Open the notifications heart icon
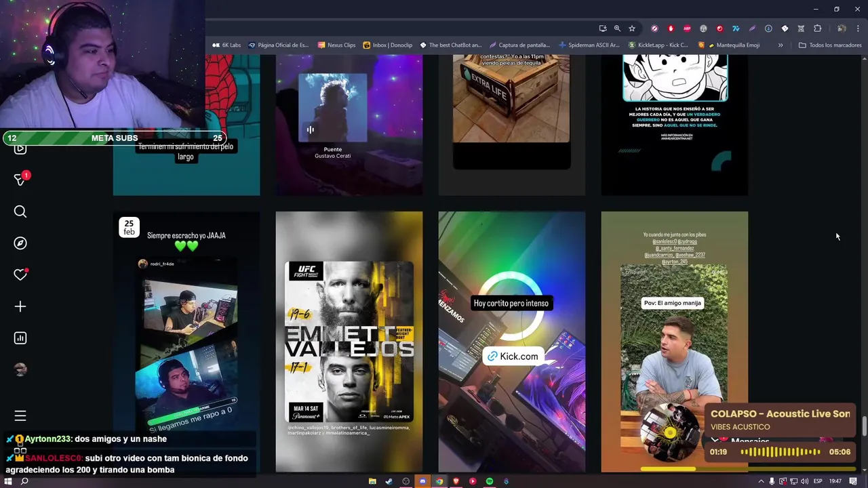The image size is (868, 488). [20, 274]
